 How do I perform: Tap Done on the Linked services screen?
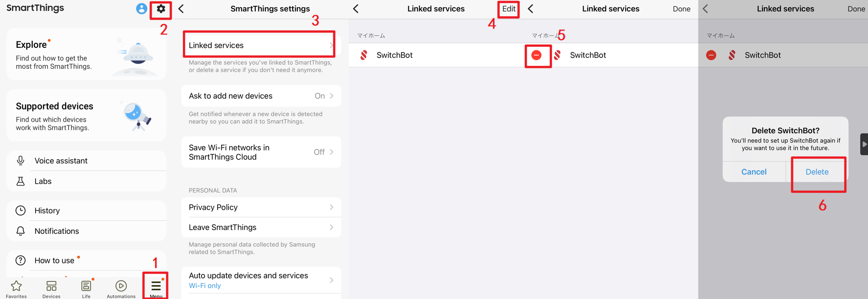pyautogui.click(x=681, y=8)
